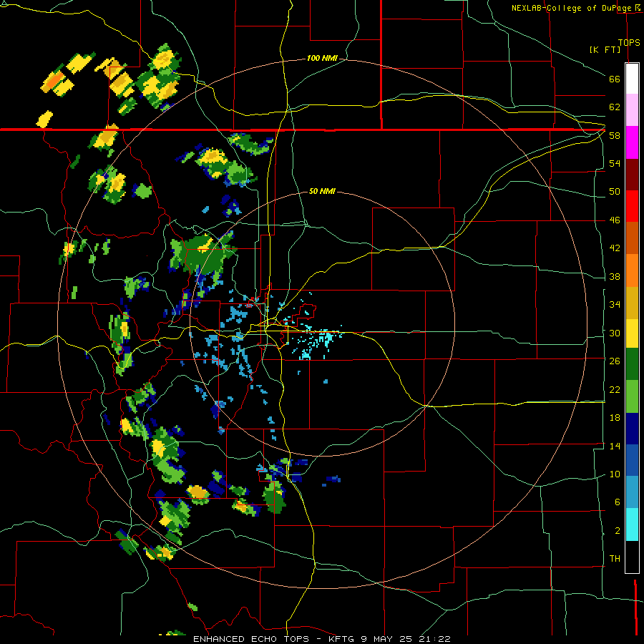Click the magenta legend swatch
The height and width of the screenshot is (644, 644).
coord(632,142)
